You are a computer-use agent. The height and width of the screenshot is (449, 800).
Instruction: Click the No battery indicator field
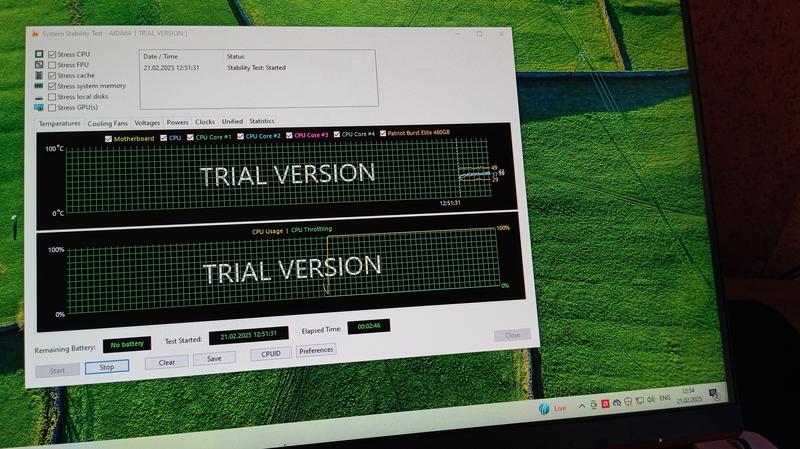pos(127,344)
